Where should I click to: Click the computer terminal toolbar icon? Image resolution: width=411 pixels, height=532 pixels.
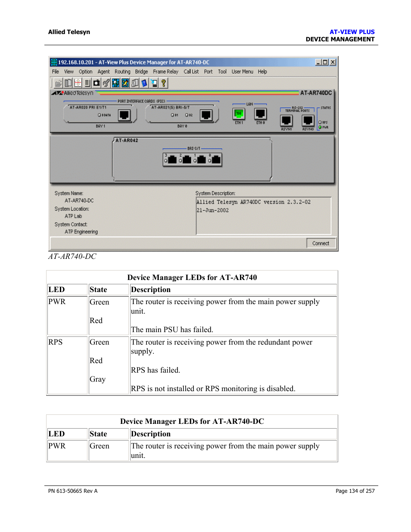click(x=154, y=83)
